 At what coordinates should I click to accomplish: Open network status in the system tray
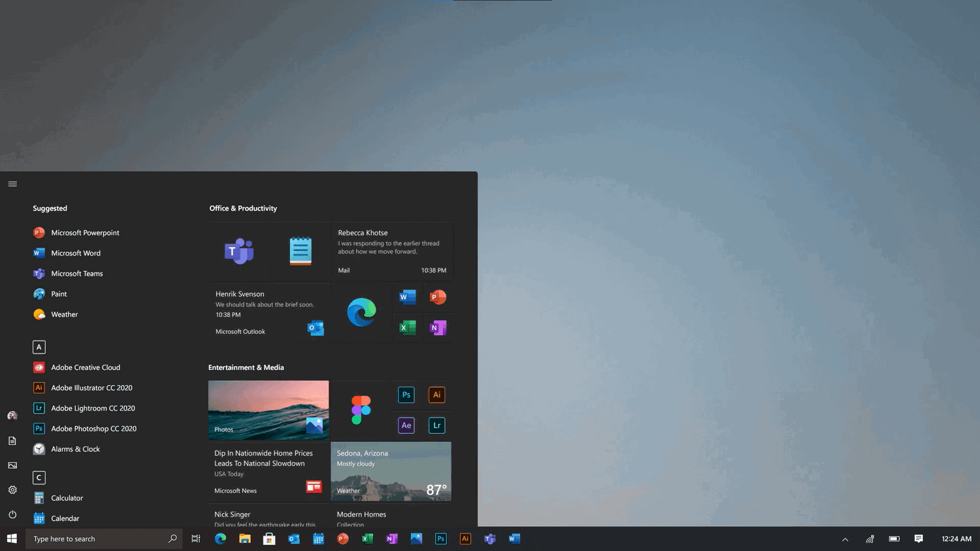coord(870,539)
